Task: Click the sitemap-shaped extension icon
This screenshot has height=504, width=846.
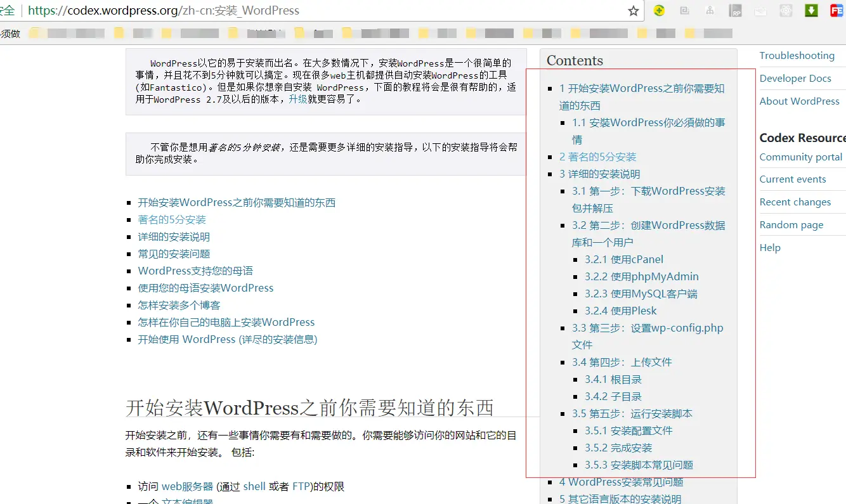Action: coord(710,10)
